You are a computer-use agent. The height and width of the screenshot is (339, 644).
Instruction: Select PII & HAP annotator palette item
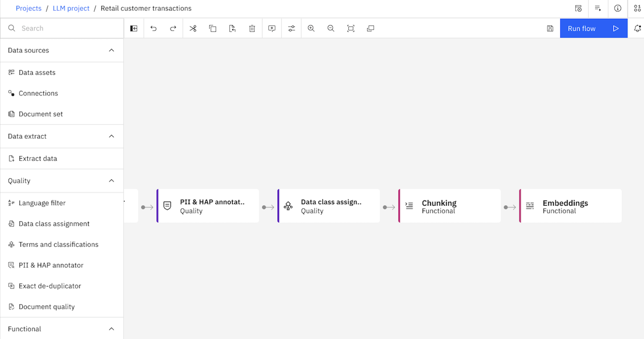click(x=51, y=265)
